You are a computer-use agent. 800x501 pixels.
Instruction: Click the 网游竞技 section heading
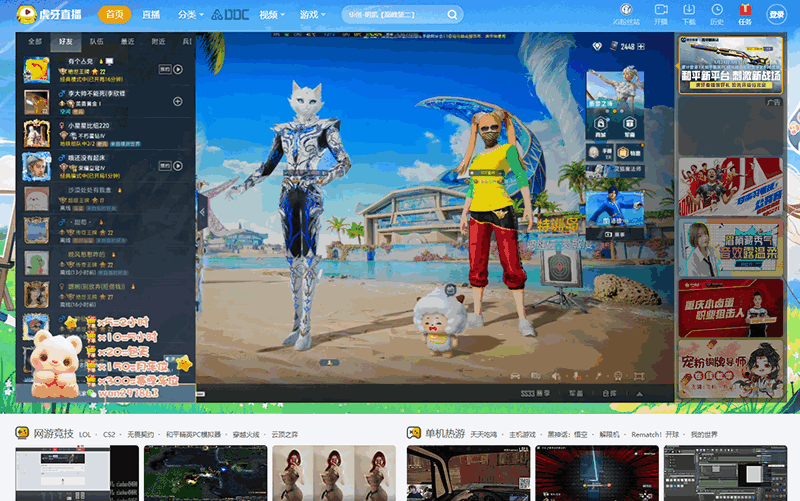[53, 434]
